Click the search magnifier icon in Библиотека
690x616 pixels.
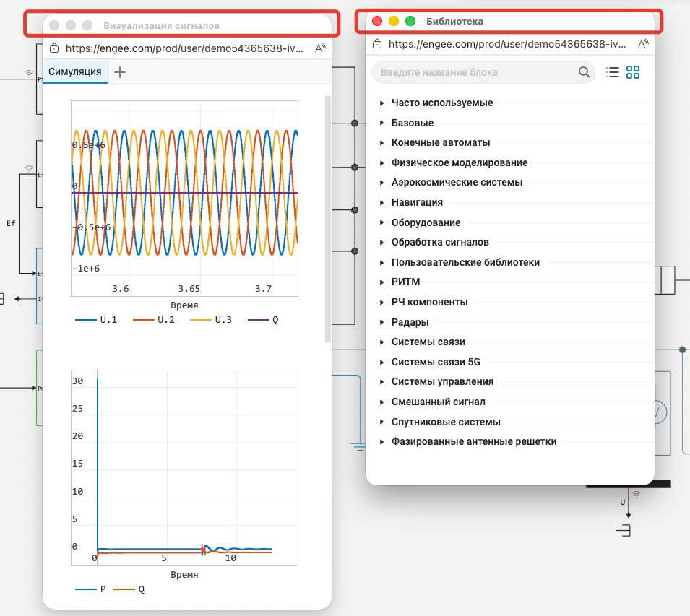coord(584,72)
